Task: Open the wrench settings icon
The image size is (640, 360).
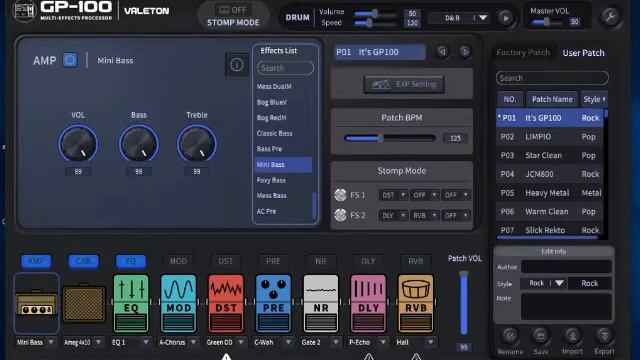Action: [x=610, y=17]
